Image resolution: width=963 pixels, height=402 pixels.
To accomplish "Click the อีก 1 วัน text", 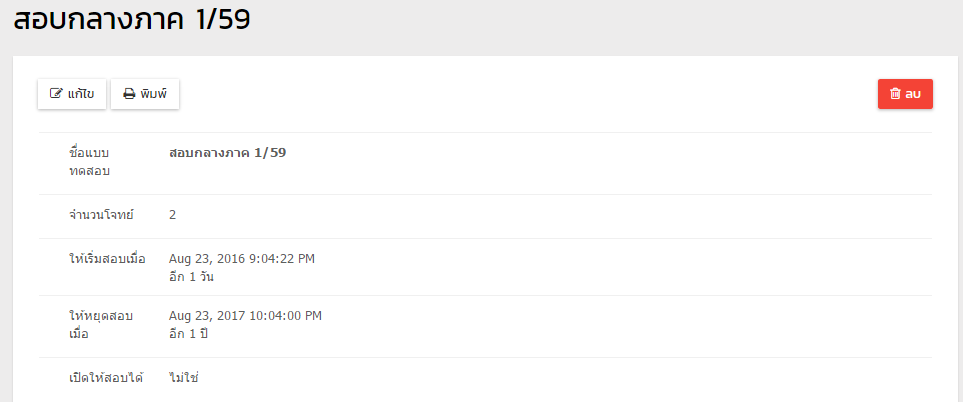I will click(191, 277).
